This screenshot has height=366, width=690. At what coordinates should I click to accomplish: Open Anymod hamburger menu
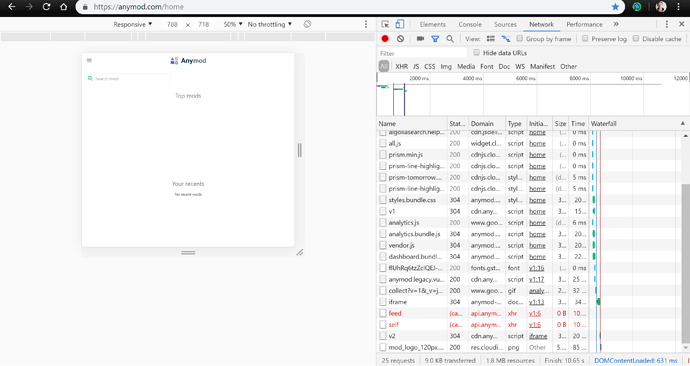pos(89,60)
